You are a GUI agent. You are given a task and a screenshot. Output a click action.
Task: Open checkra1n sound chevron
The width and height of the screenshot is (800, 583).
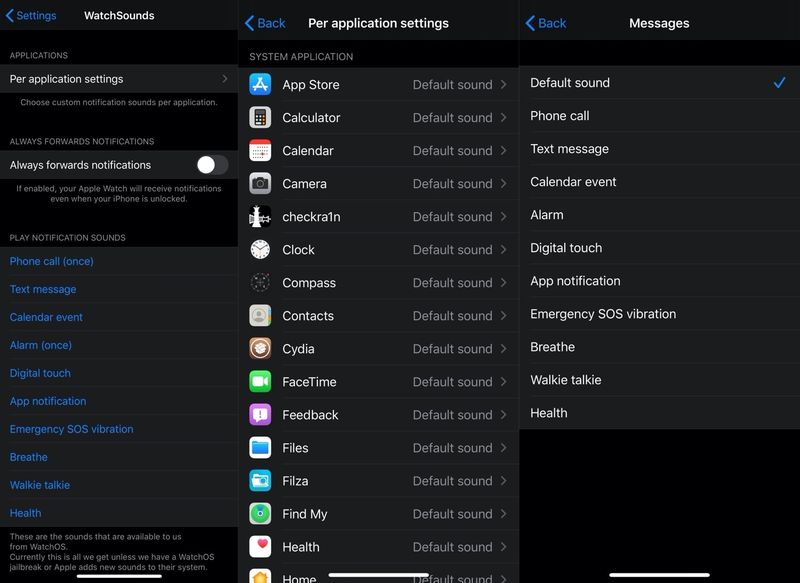coord(504,217)
